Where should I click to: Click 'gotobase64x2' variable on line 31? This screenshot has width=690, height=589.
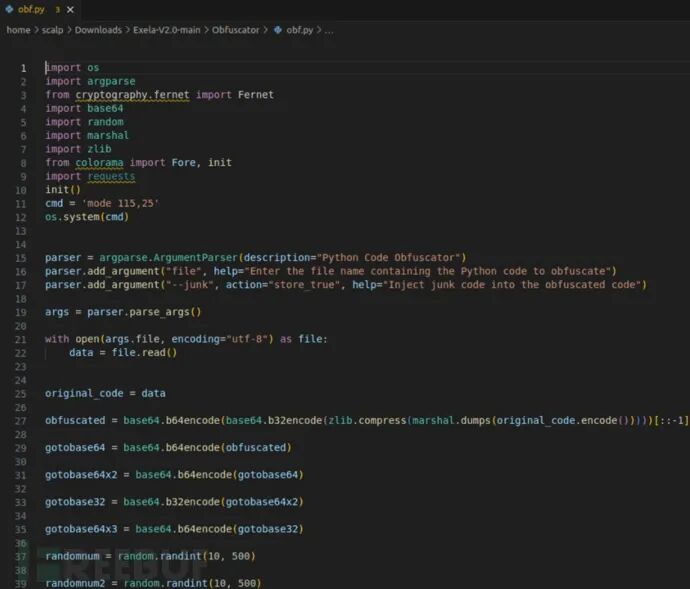81,475
